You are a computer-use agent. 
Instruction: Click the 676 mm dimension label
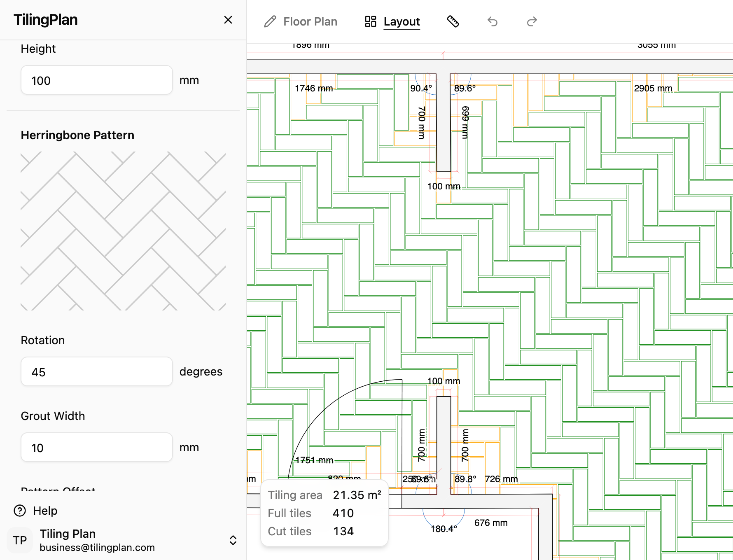coord(491,523)
